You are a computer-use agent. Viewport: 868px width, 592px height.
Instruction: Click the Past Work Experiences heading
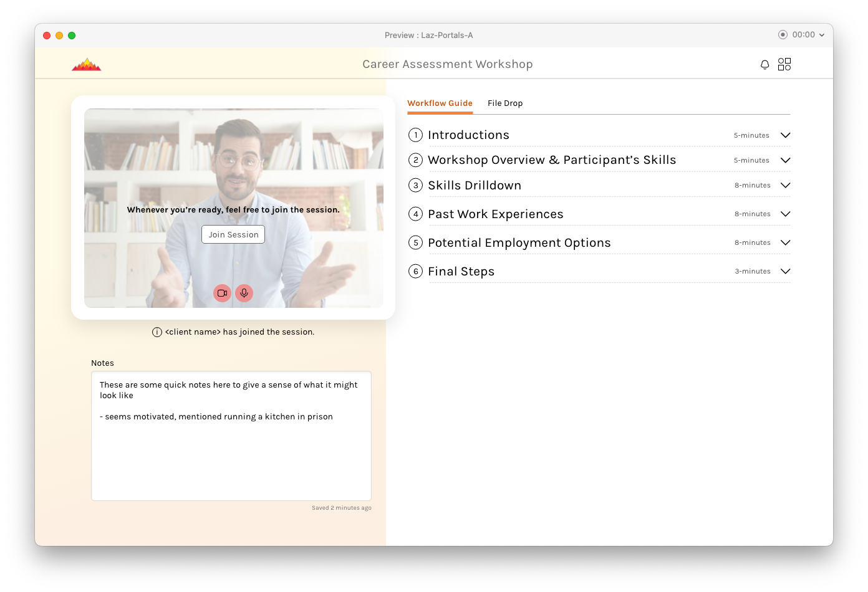(496, 214)
